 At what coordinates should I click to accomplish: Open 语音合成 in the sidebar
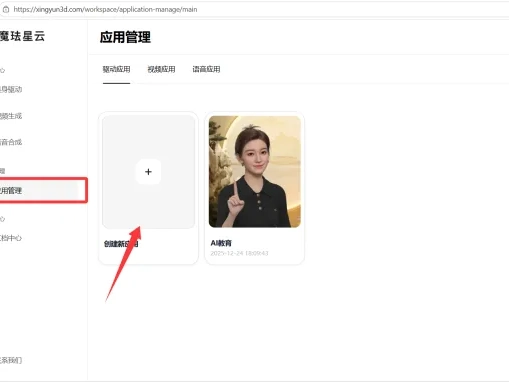[x=11, y=142]
